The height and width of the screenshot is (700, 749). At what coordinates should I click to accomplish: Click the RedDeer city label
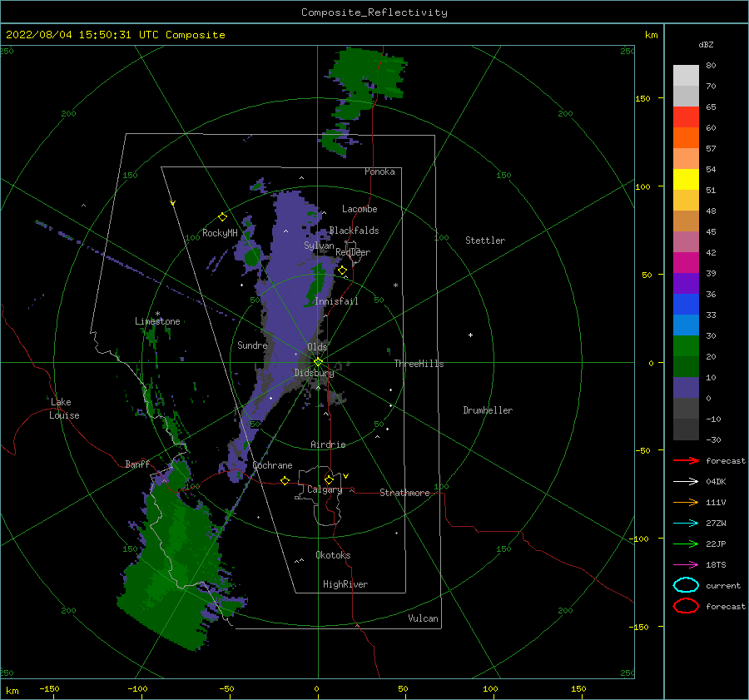point(353,252)
